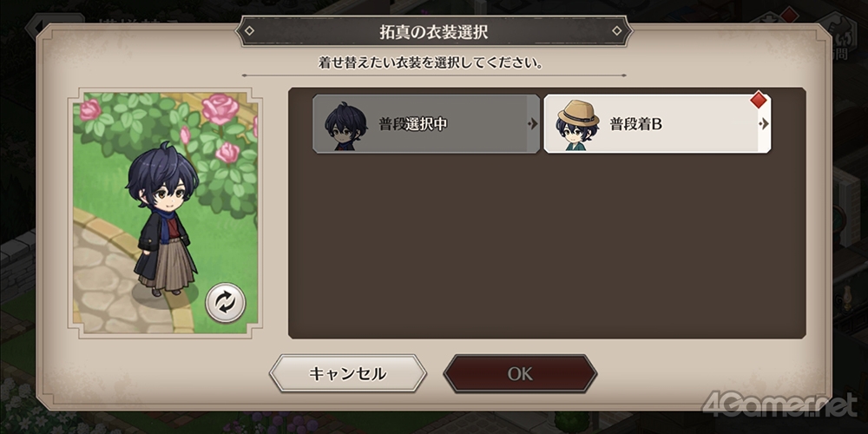Select the 普段着B outfit card

coord(657,124)
